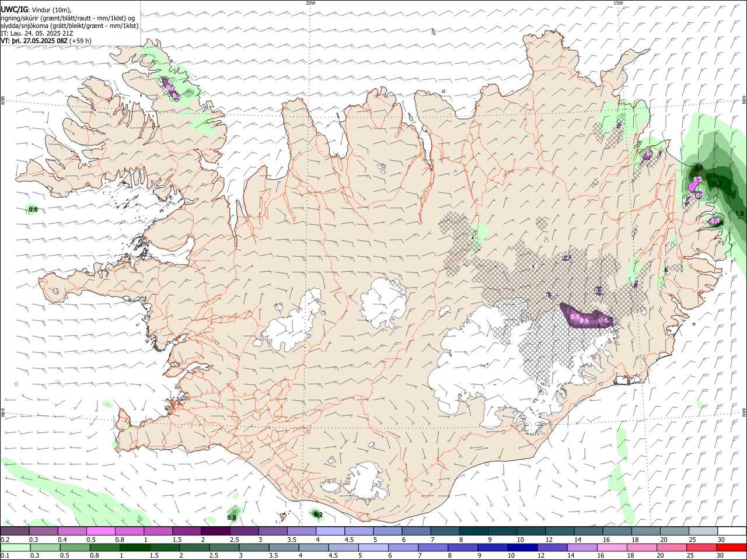Pick the bright pink 0.5 swatch in upper legend
This screenshot has width=747, height=560.
(x=100, y=531)
